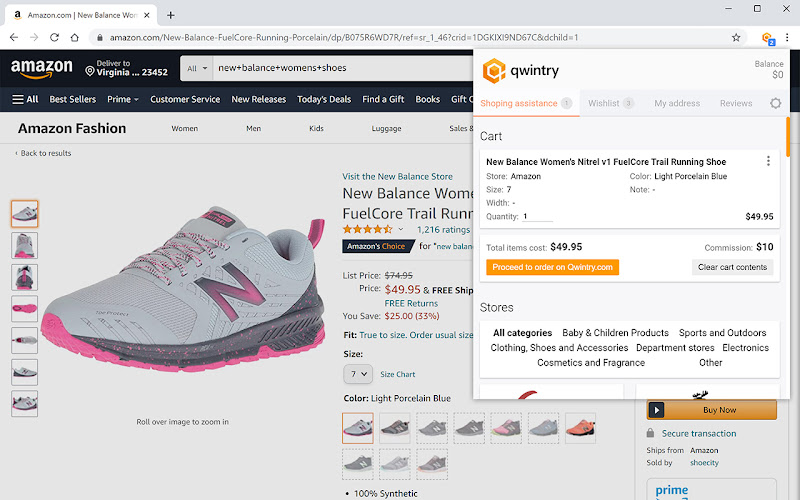The width and height of the screenshot is (800, 500).
Task: Select the All categories store filter
Action: (522, 333)
